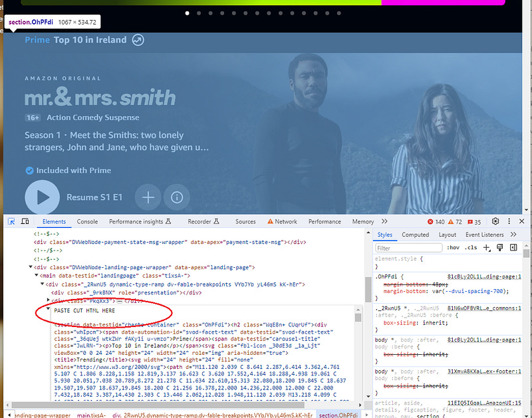Collapse the main landingpage node
The width and height of the screenshot is (532, 418).
coord(37,275)
